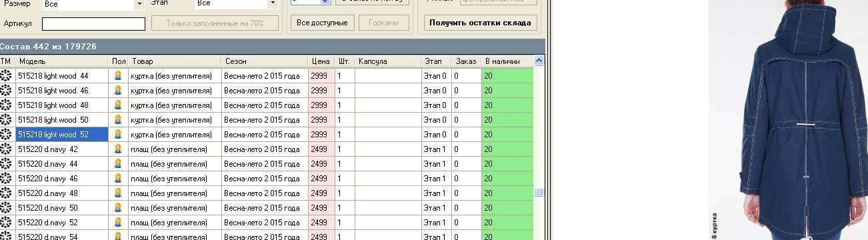Open the Размер dropdown list
868x240 pixels.
point(139,4)
